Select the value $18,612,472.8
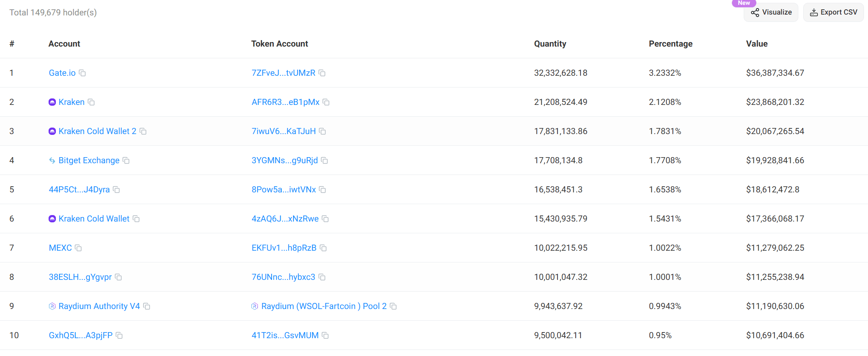Image resolution: width=868 pixels, height=356 pixels. (773, 190)
